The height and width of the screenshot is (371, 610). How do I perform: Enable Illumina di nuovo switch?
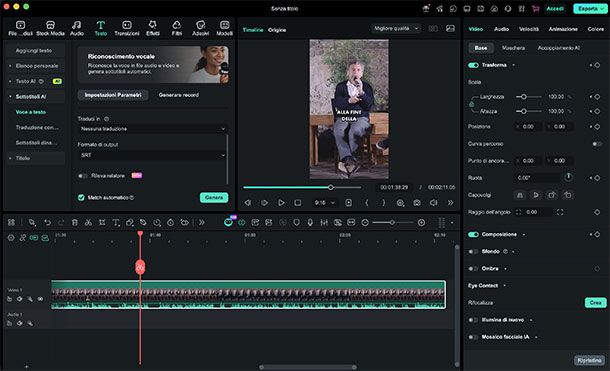pyautogui.click(x=473, y=320)
